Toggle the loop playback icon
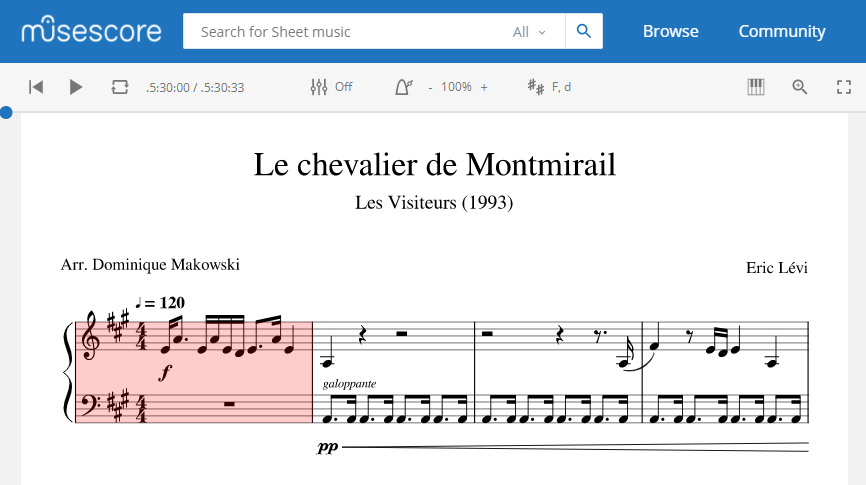 tap(120, 87)
